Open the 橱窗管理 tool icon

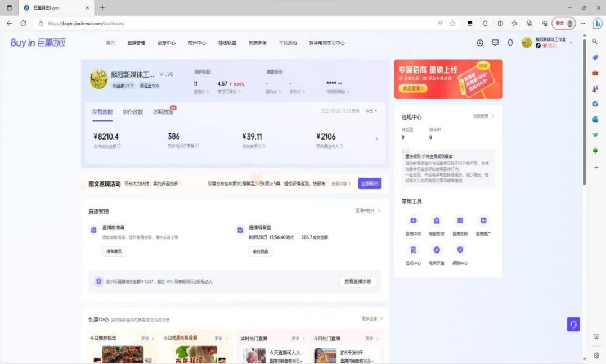tap(437, 221)
